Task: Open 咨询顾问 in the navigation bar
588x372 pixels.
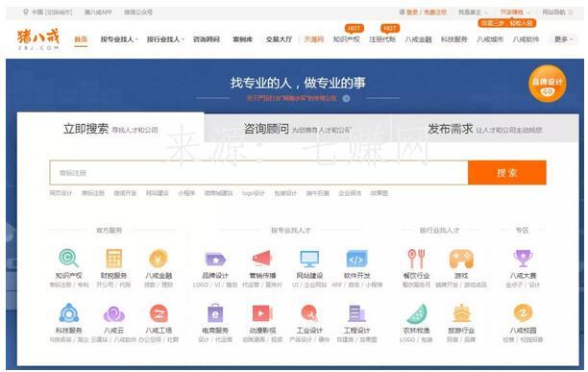Action: tap(207, 39)
